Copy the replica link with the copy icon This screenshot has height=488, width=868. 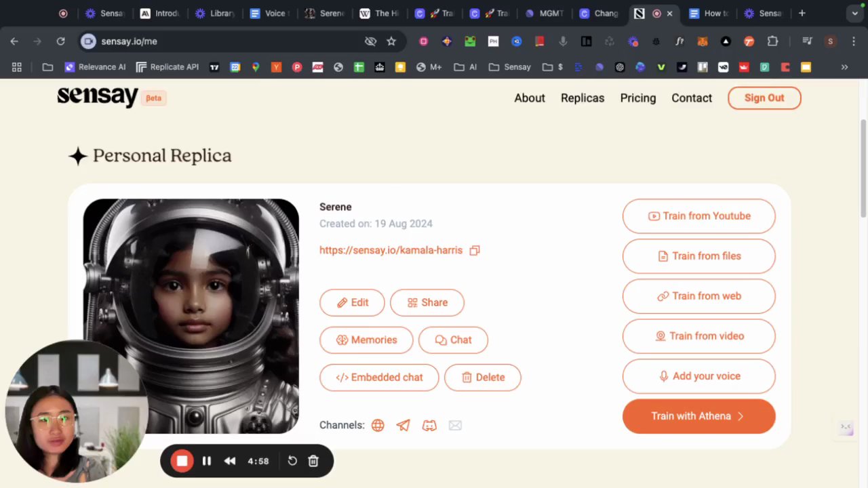[x=475, y=250]
